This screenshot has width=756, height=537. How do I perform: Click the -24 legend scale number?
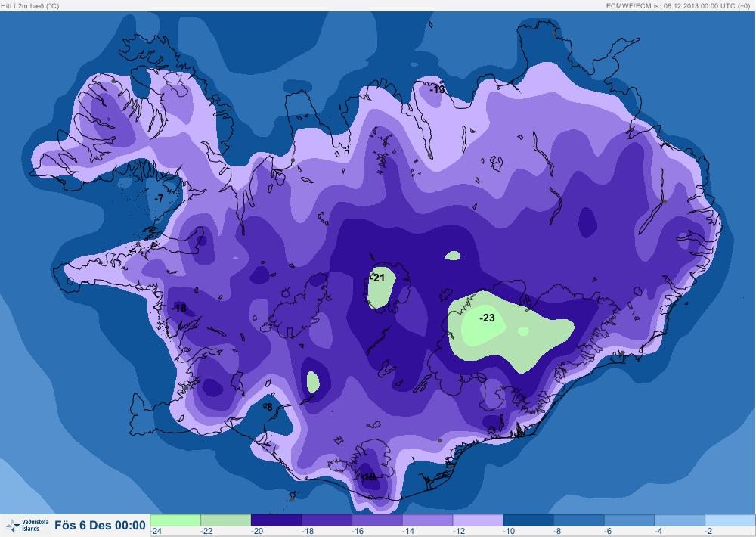[x=156, y=531]
